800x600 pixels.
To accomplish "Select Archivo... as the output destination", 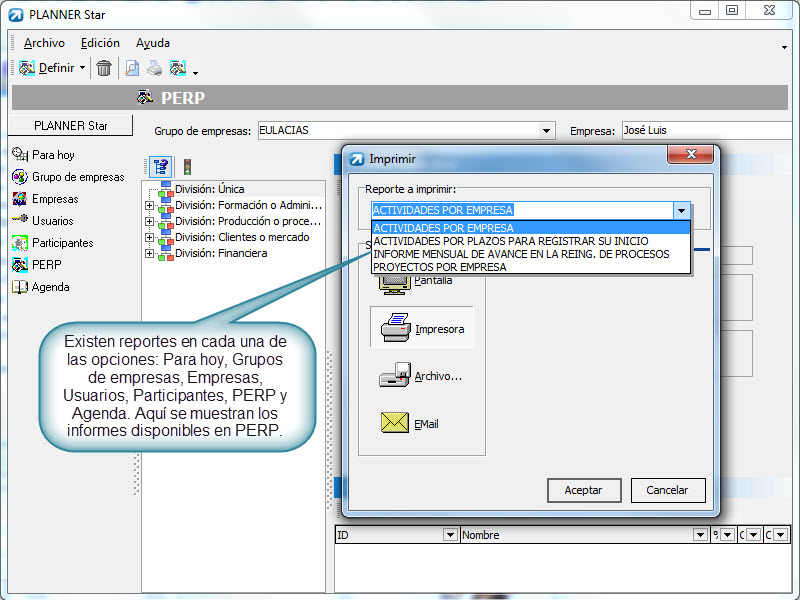I will [x=421, y=376].
